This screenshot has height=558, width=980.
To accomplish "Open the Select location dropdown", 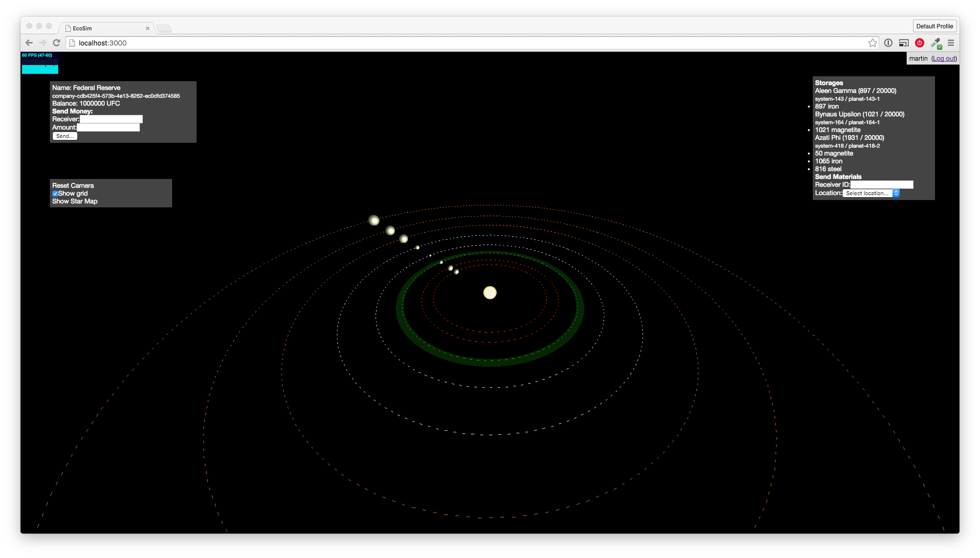I will click(x=870, y=193).
